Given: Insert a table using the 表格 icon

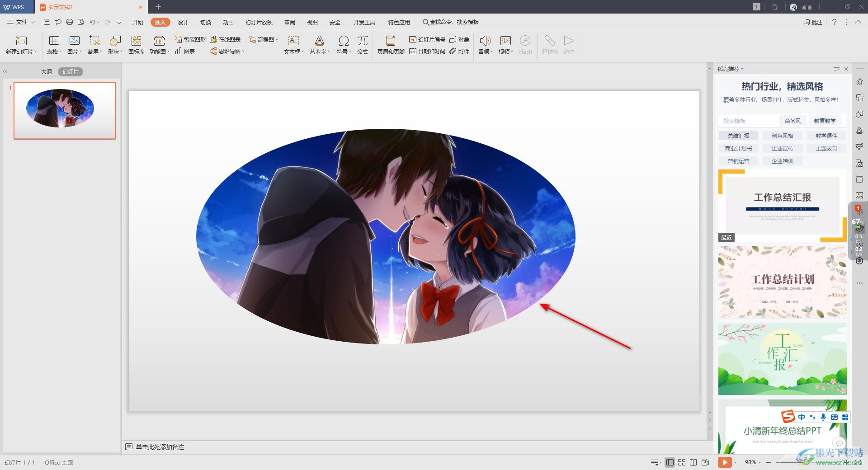Looking at the screenshot, I should tap(54, 41).
